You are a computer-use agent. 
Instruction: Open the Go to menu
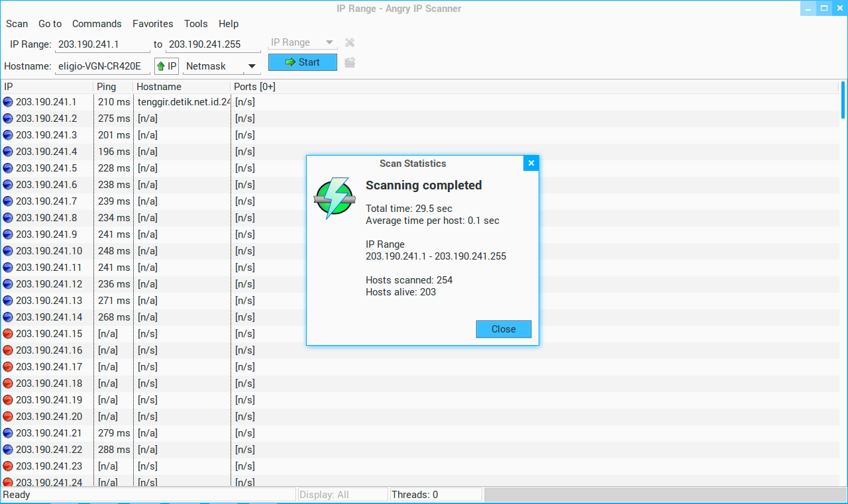pyautogui.click(x=50, y=24)
